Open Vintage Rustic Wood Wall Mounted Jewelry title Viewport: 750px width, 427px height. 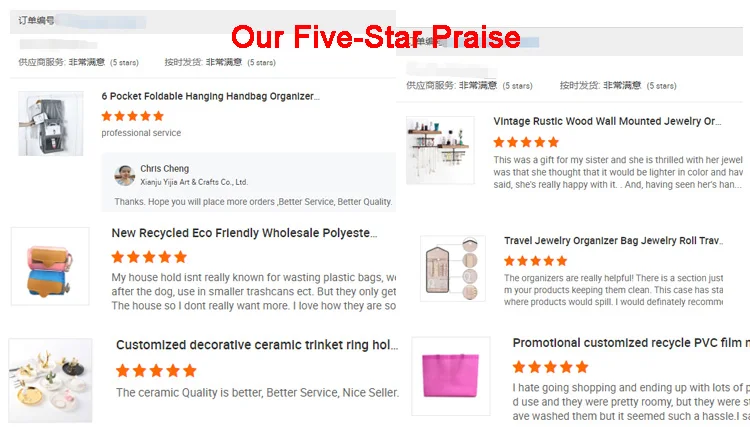click(606, 121)
